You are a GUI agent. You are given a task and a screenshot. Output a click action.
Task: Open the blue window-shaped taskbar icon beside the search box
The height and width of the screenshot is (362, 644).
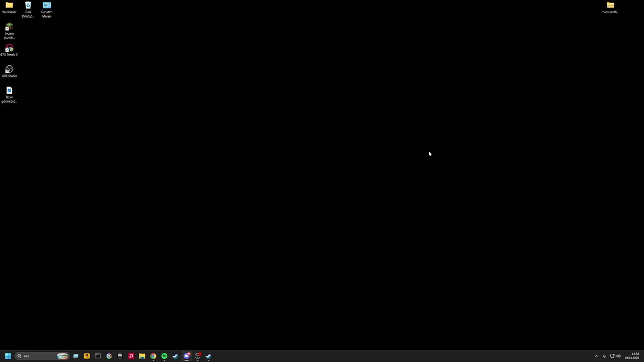click(x=75, y=356)
